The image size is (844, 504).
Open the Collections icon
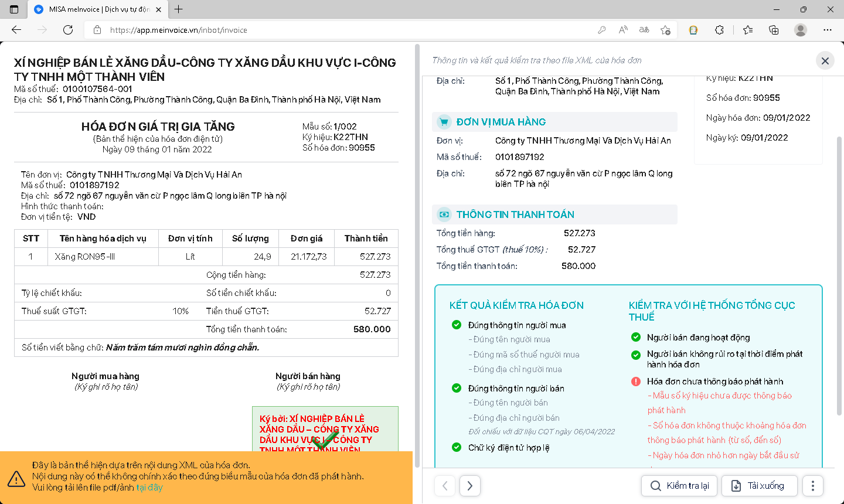[774, 30]
